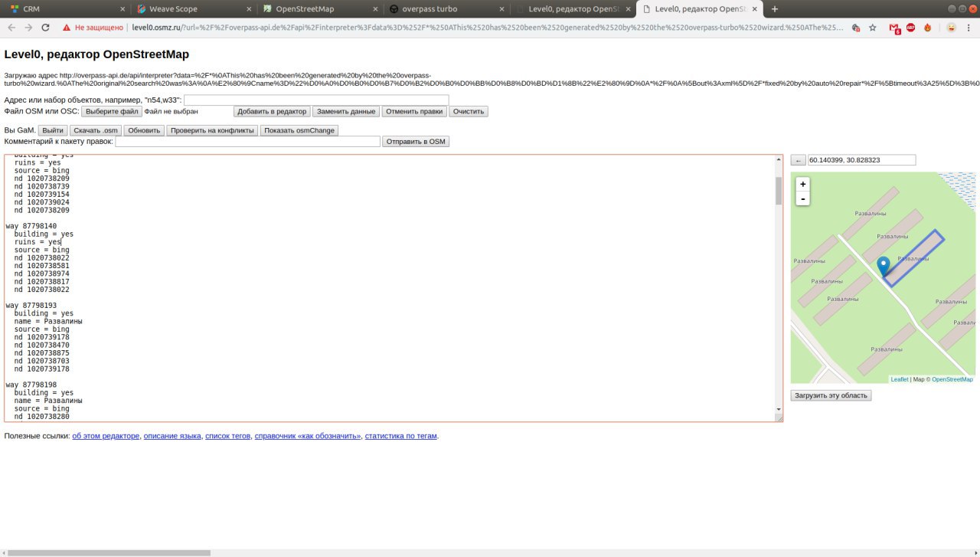Click the Проверить на конфликты button

coord(212,130)
